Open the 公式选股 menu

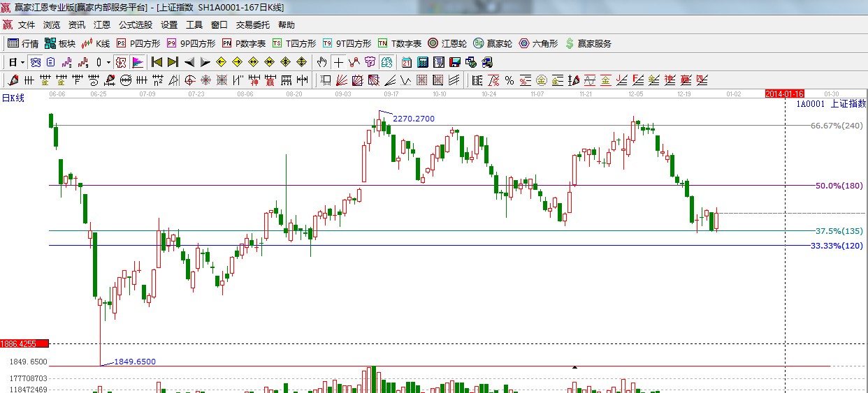click(136, 24)
